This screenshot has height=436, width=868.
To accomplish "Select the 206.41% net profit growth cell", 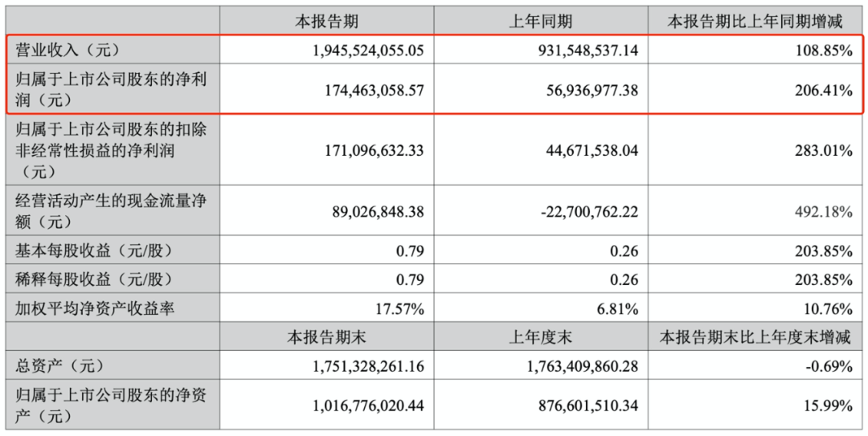I will 825,91.
